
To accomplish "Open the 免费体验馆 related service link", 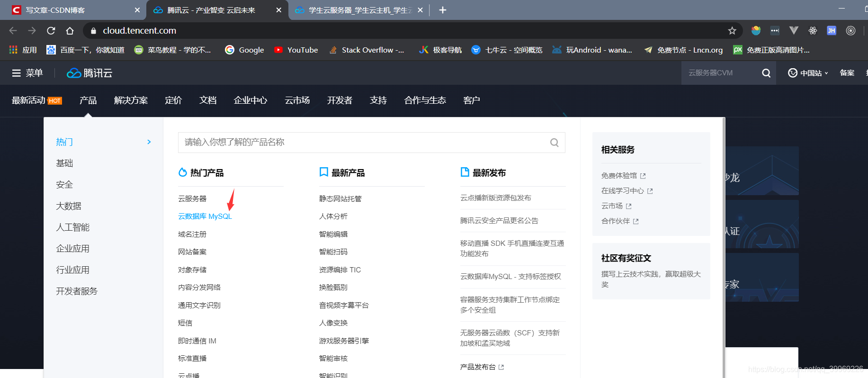I will point(623,176).
